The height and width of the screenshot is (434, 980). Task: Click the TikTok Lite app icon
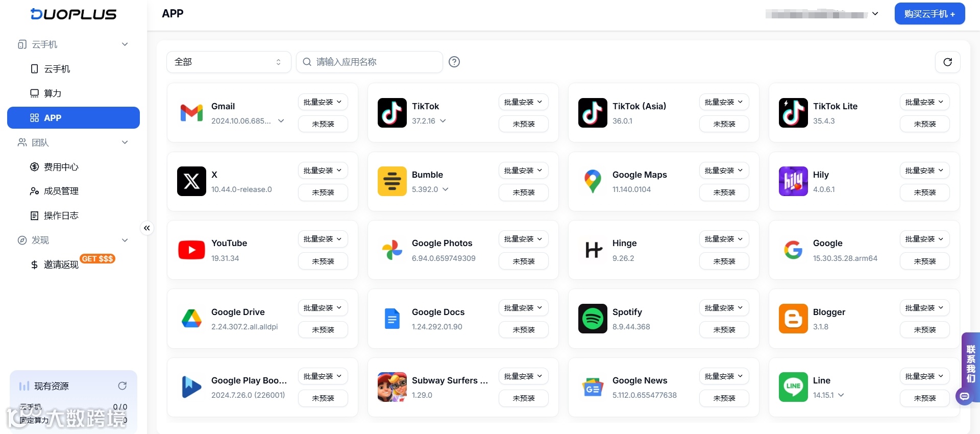(793, 113)
